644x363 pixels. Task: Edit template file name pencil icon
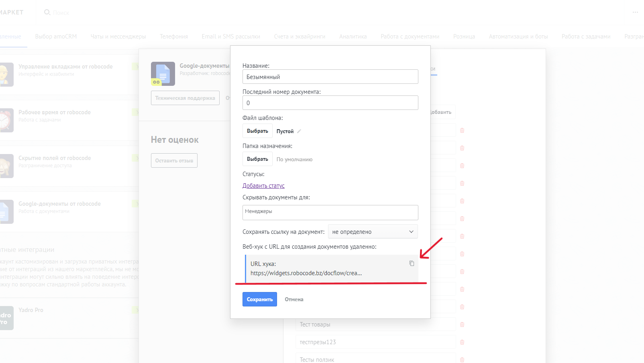[299, 131]
